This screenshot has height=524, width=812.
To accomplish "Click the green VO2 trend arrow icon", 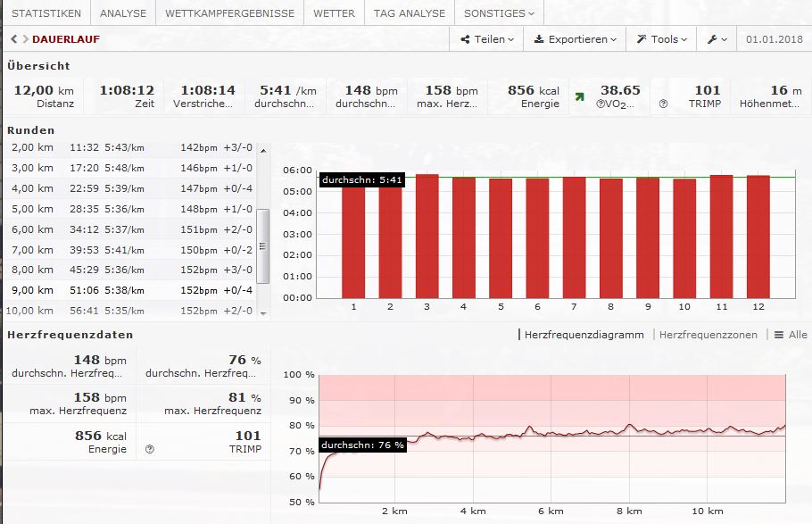I will point(579,97).
